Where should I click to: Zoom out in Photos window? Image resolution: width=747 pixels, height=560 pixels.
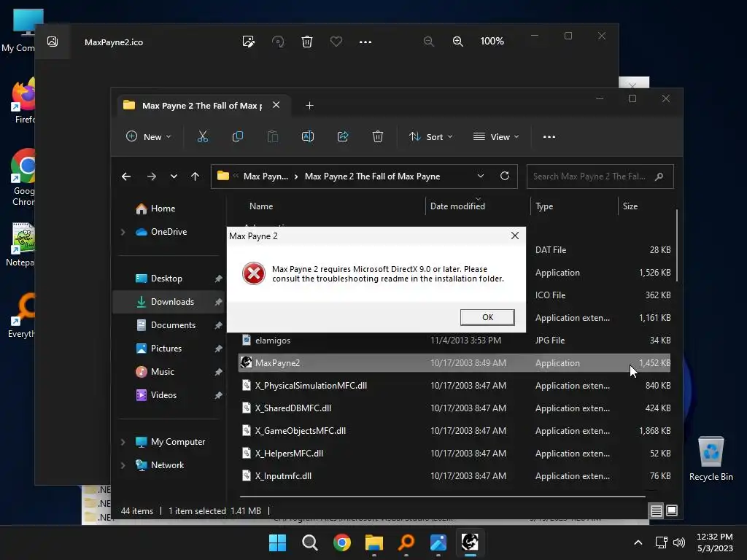pos(429,42)
